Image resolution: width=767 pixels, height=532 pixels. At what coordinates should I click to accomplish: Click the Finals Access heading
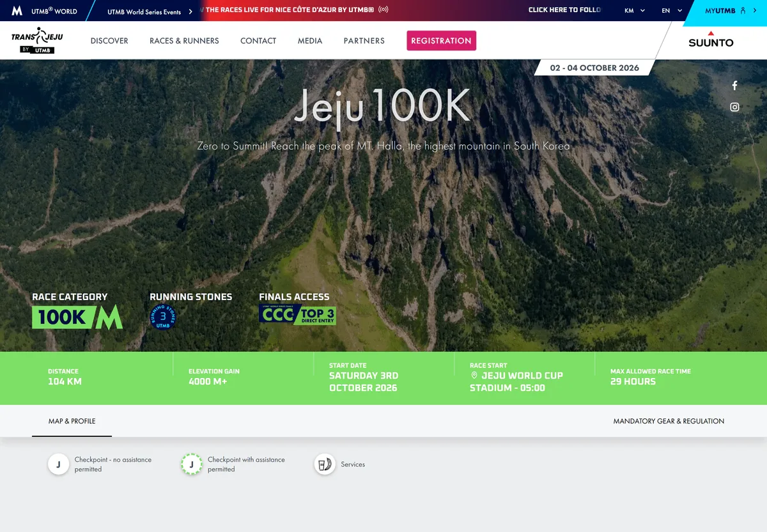[x=294, y=297]
